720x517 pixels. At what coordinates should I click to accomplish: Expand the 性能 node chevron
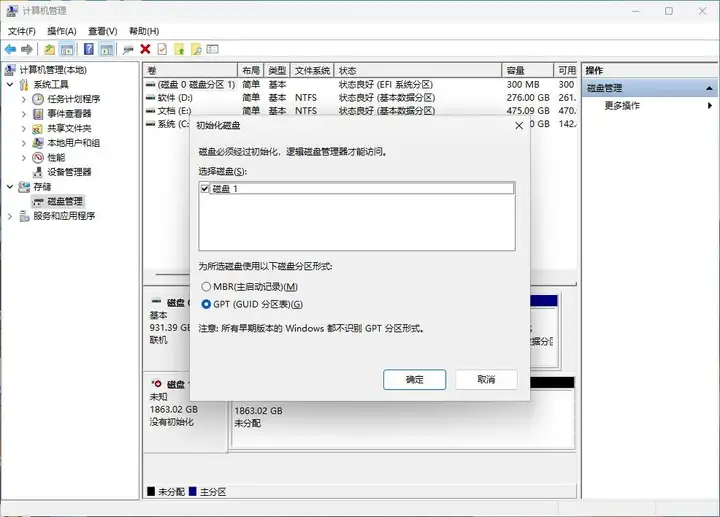24,157
